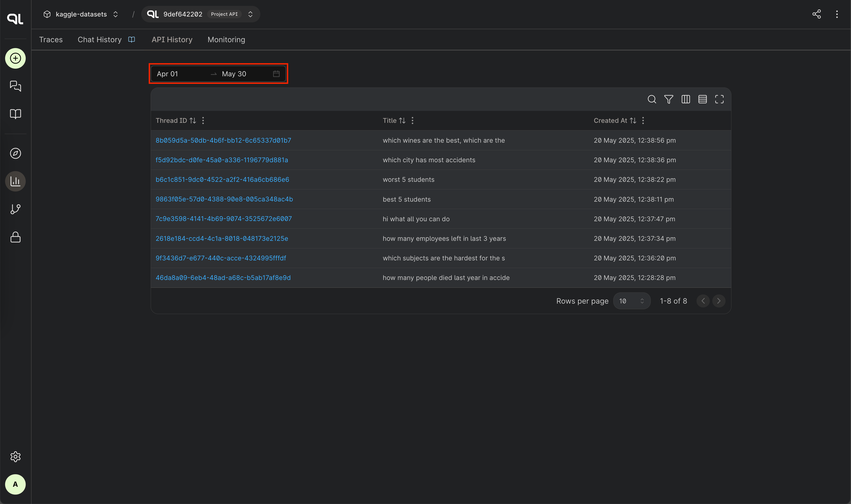Select title 'how many people died last year in accide'

click(446, 277)
